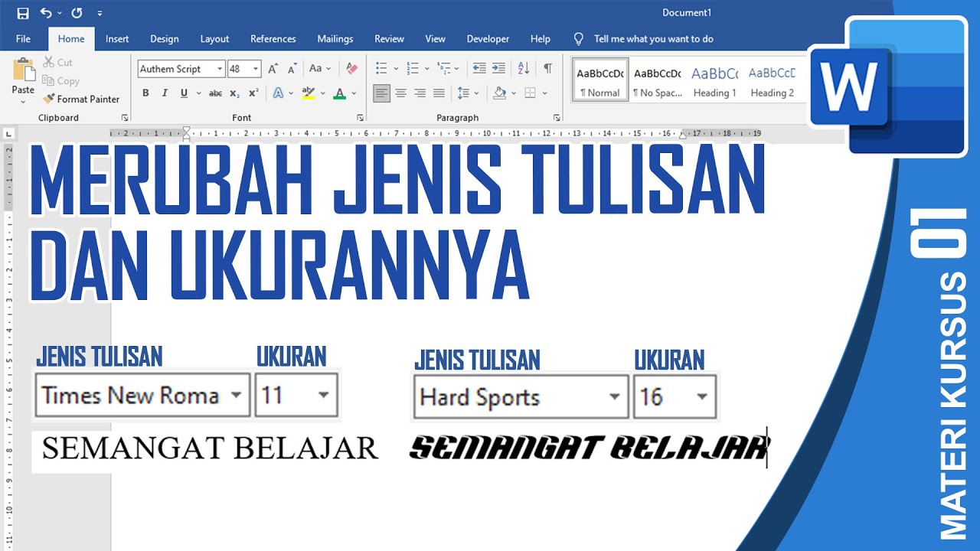The width and height of the screenshot is (980, 551).
Task: Click the Save icon in Quick Access toolbar
Action: tap(23, 13)
